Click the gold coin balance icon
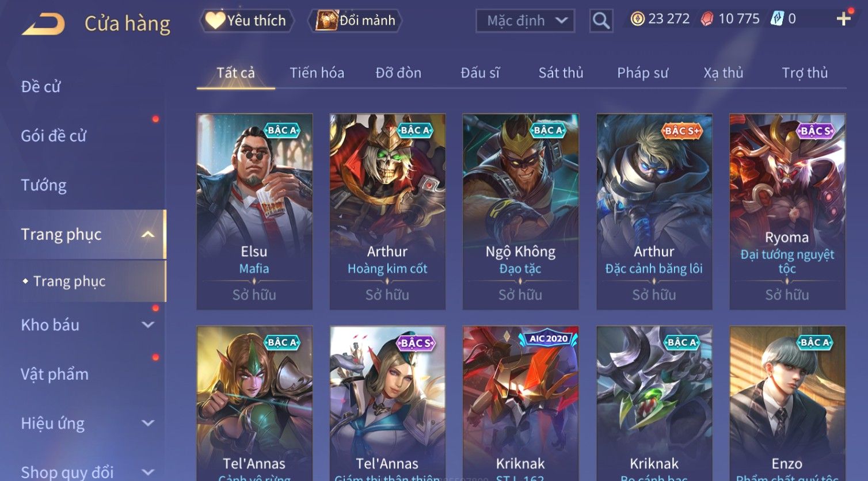This screenshot has width=868, height=481. [637, 19]
